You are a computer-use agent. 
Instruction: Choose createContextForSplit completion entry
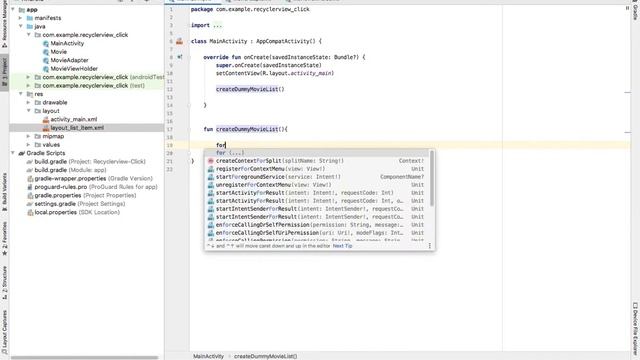coord(317,161)
